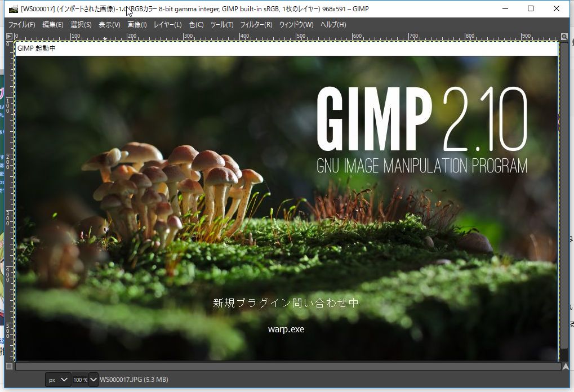Open the フィルター(R) menu

coord(256,25)
